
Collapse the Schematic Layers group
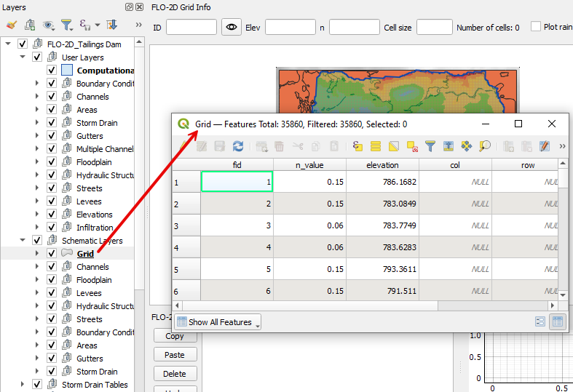[x=23, y=241]
